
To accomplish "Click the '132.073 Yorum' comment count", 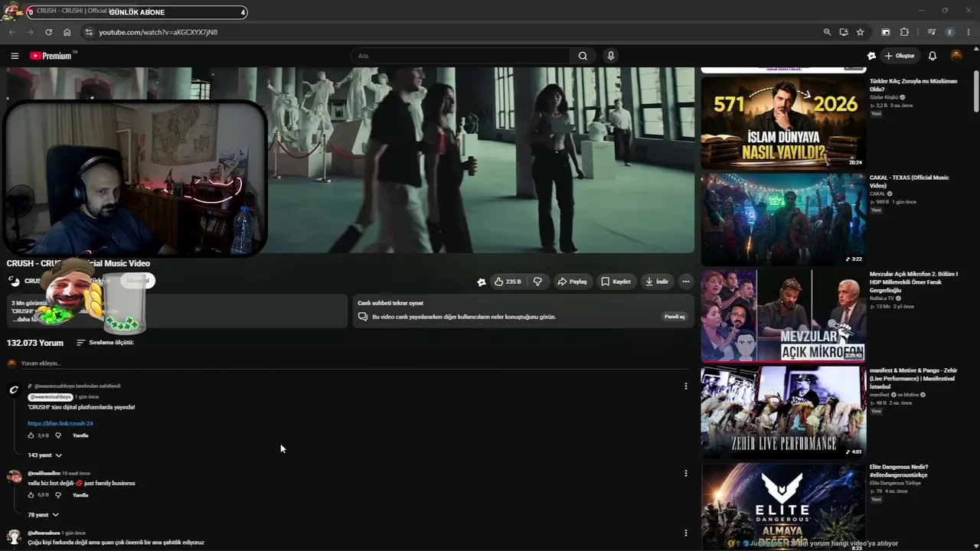I will 35,343.
